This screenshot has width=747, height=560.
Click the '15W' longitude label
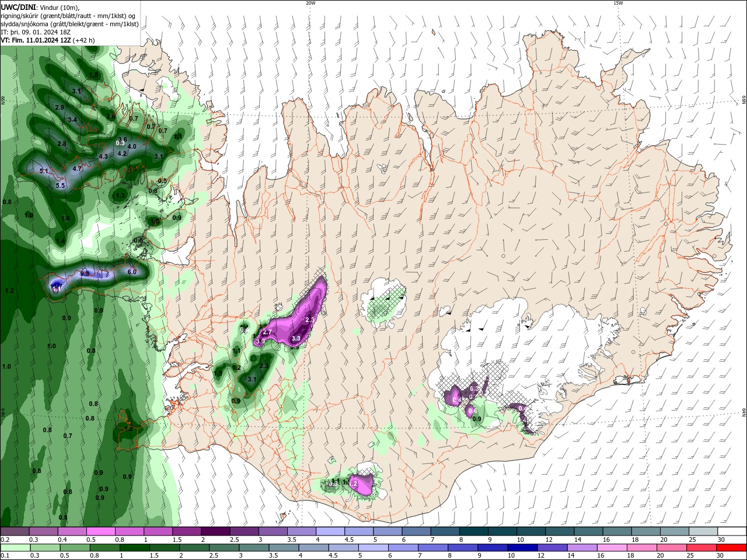pos(618,3)
